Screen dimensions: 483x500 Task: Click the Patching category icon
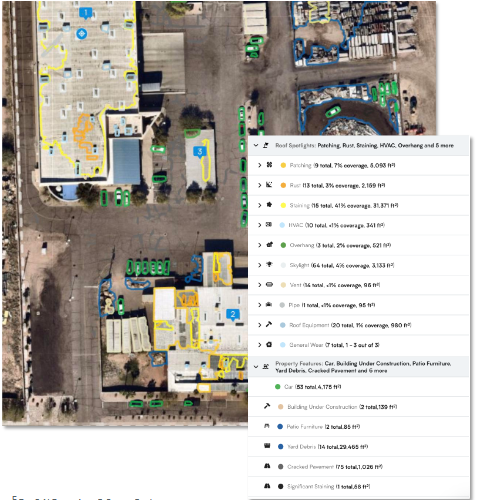(x=269, y=165)
